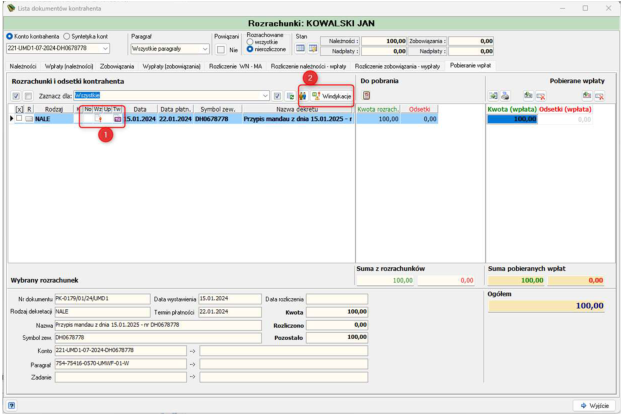Click the printer icon in Pobierane wpłaty
The height and width of the screenshot is (415, 622).
(x=505, y=96)
